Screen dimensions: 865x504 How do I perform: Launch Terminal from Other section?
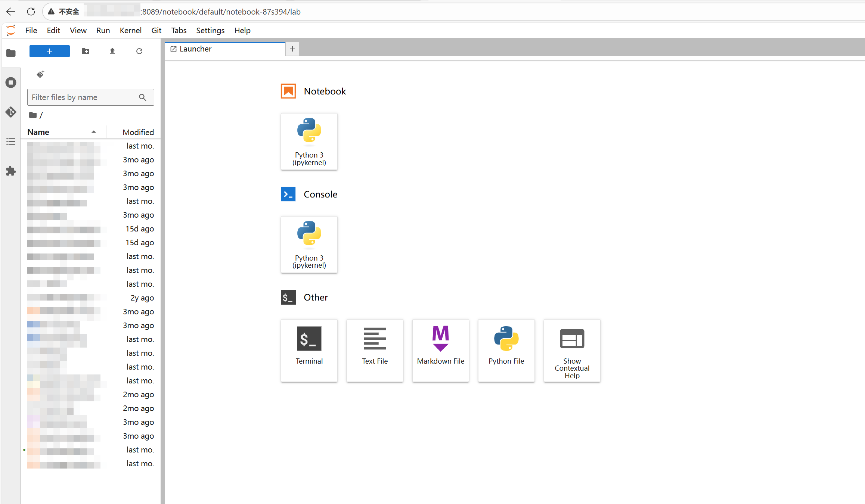point(309,350)
